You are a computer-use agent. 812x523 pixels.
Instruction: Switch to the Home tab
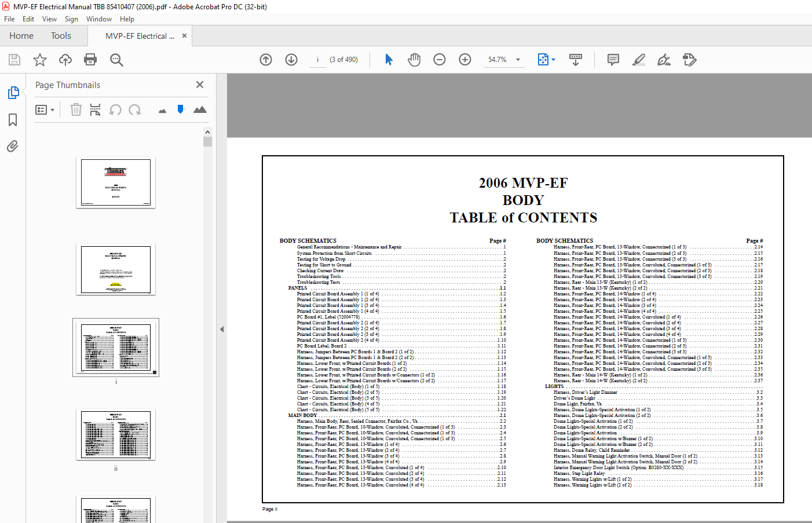(21, 36)
